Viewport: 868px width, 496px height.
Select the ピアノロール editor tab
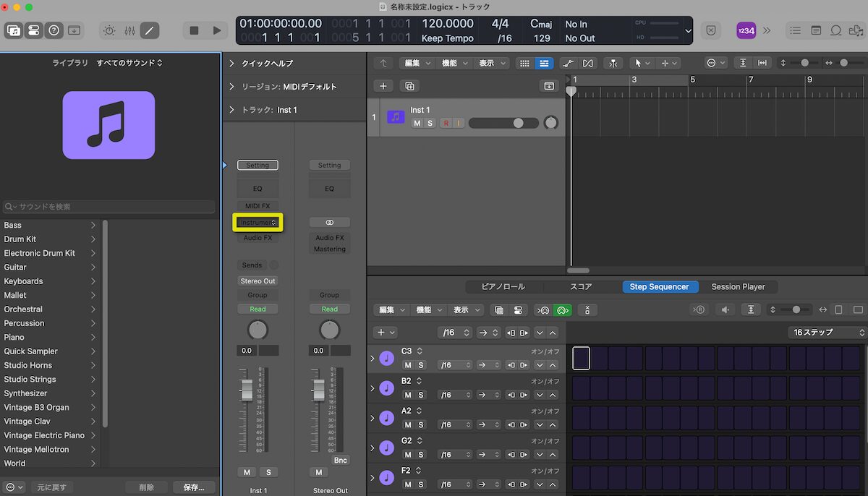(x=503, y=287)
